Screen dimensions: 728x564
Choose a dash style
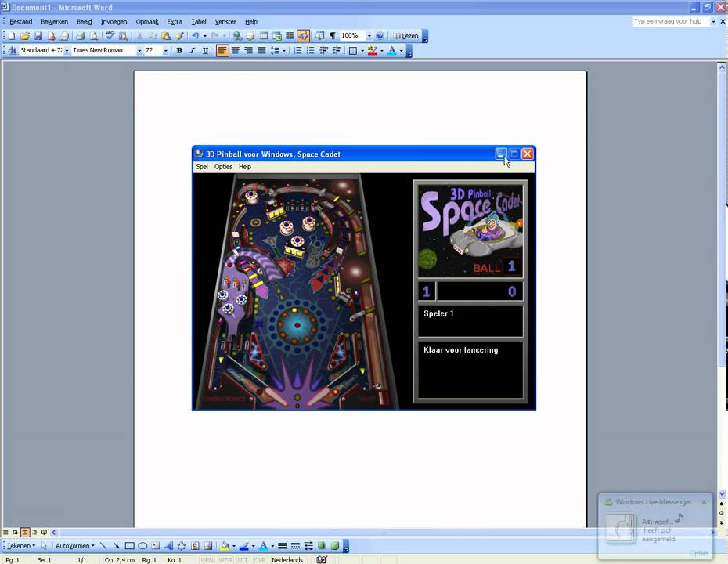[295, 546]
